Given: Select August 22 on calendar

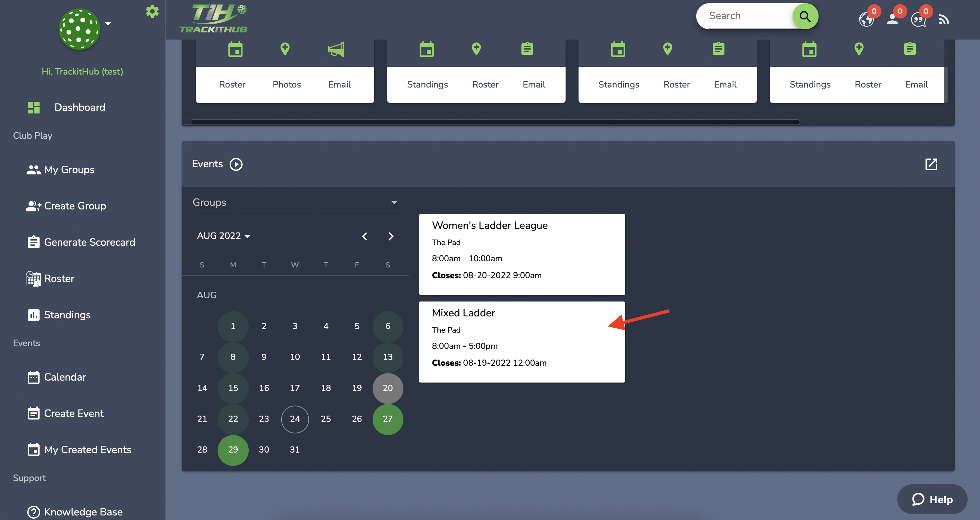Looking at the screenshot, I should pos(233,419).
